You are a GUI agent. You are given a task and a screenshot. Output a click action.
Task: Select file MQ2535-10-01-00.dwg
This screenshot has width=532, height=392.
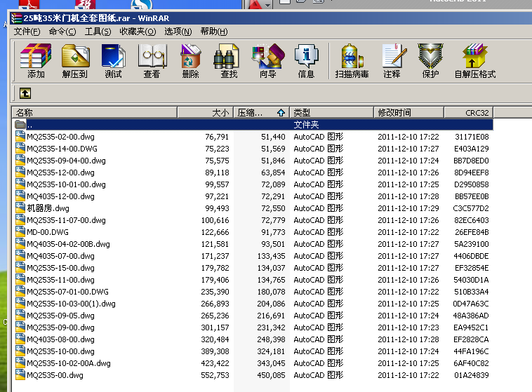tap(254, 184)
